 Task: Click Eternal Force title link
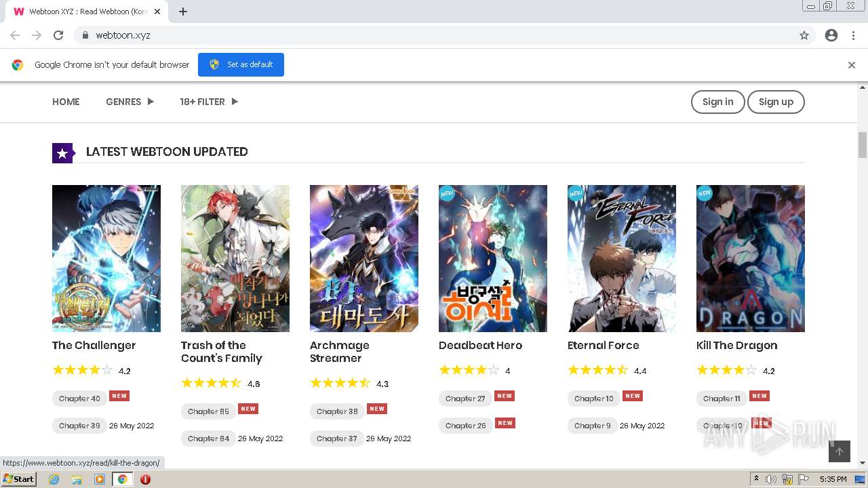(x=603, y=346)
